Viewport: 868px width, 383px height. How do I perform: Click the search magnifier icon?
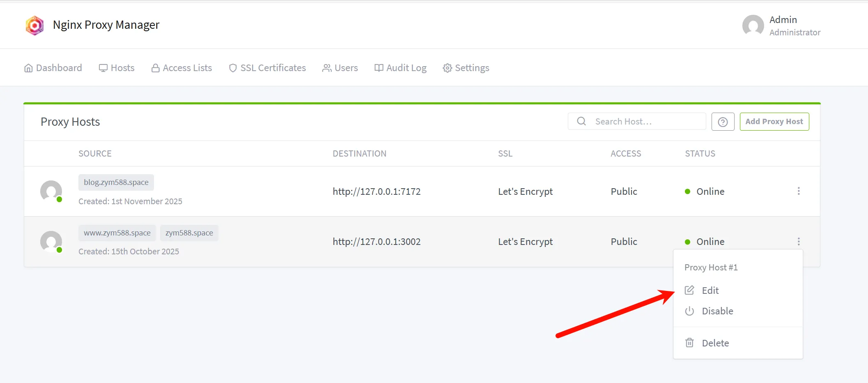tap(581, 121)
